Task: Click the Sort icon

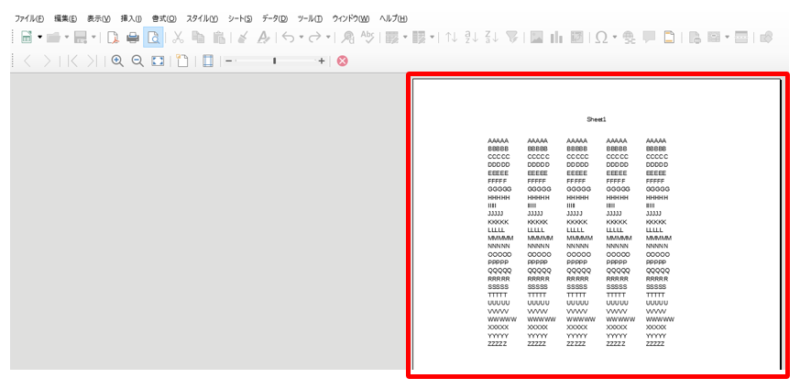Action: (x=451, y=37)
